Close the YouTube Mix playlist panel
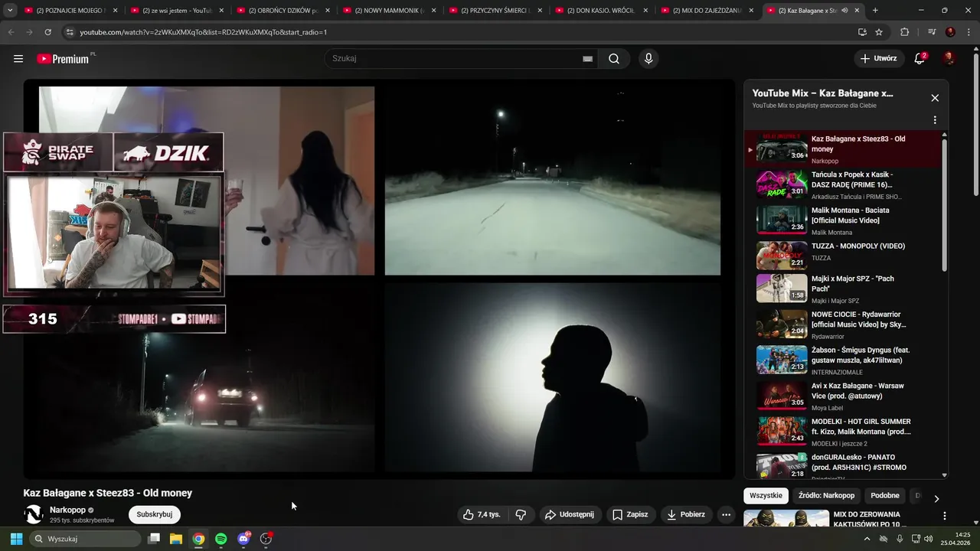Viewport: 980px width, 551px height. pos(935,98)
